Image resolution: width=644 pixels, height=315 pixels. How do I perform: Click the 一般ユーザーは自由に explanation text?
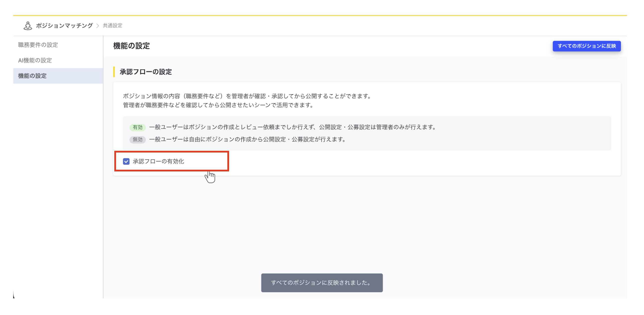(x=248, y=139)
